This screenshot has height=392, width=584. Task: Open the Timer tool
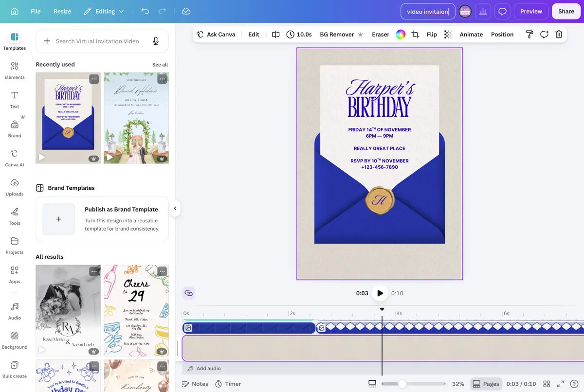click(228, 384)
